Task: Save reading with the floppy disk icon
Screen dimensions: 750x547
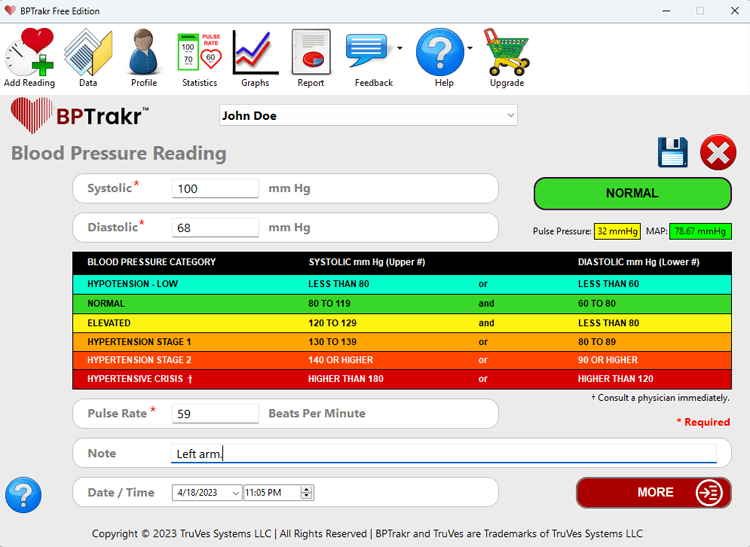Action: click(x=672, y=153)
